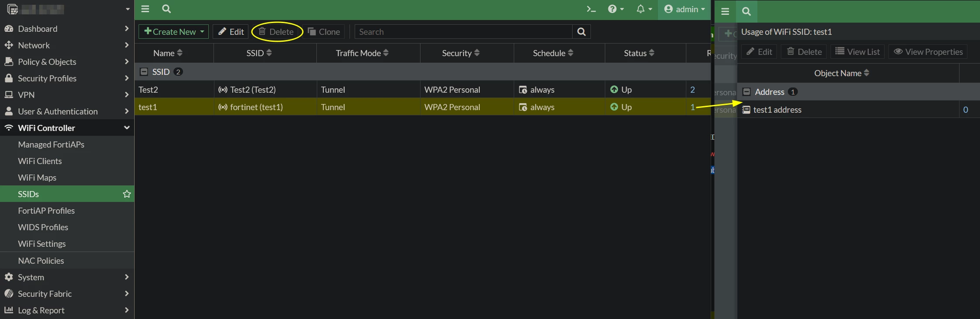
Task: Open the help question mark menu
Action: click(x=616, y=9)
